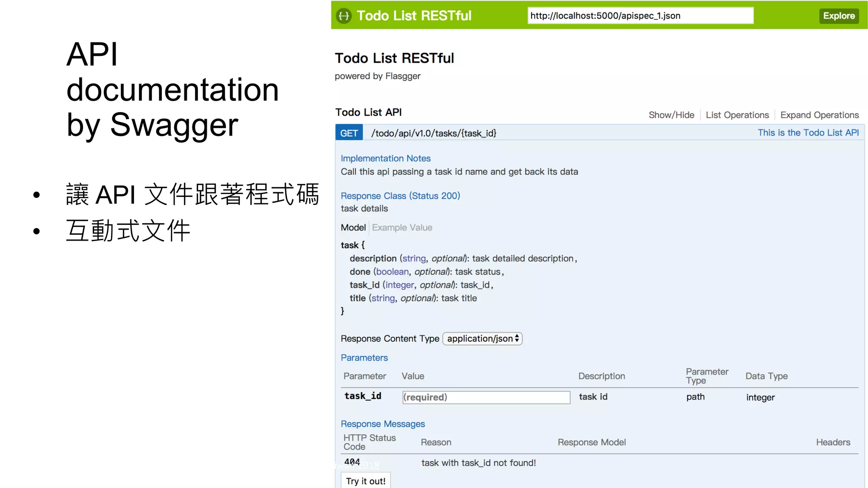Click 'Implementation Notes' heading text
868x488 pixels.
click(385, 158)
